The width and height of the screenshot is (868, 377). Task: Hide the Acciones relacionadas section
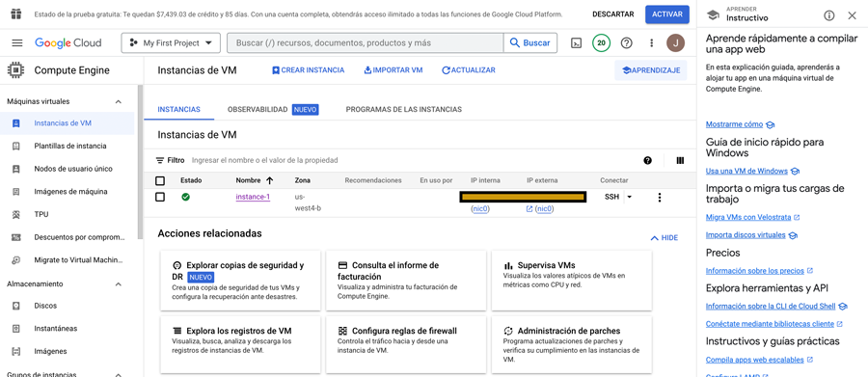click(664, 238)
